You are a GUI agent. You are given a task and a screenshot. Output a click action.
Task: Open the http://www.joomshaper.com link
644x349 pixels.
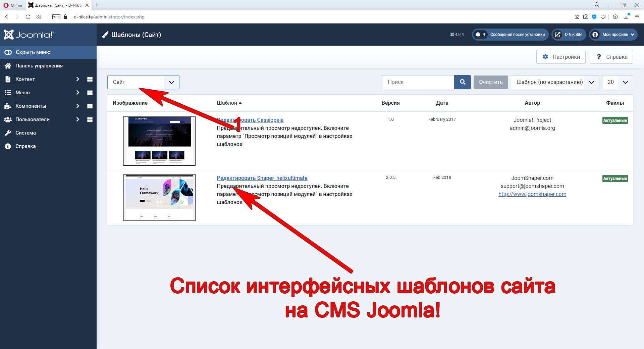click(x=532, y=194)
